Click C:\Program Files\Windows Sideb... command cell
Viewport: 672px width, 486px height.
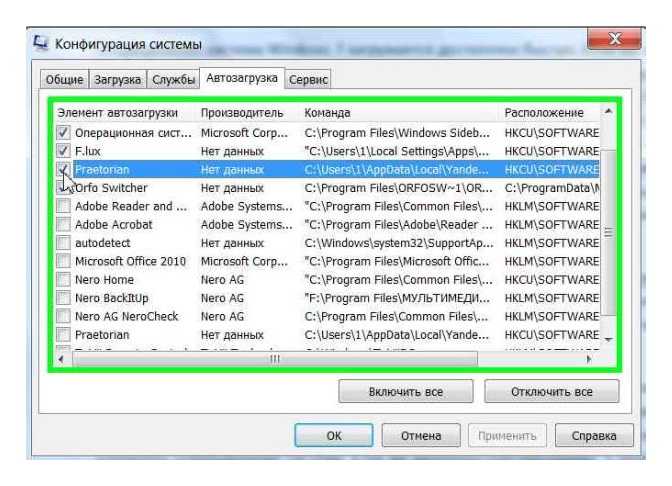pyautogui.click(x=397, y=133)
